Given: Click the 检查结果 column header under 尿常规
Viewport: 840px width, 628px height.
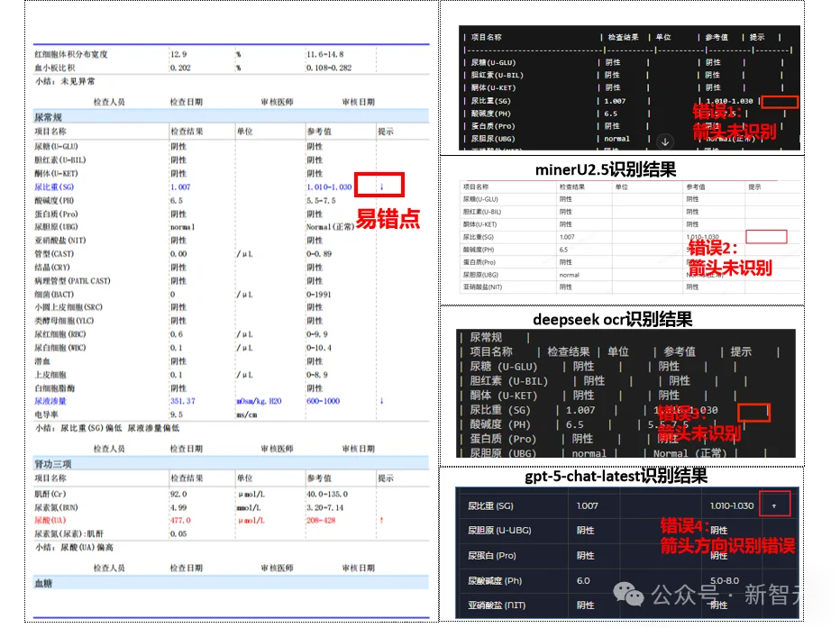Looking at the screenshot, I should coord(187,132).
